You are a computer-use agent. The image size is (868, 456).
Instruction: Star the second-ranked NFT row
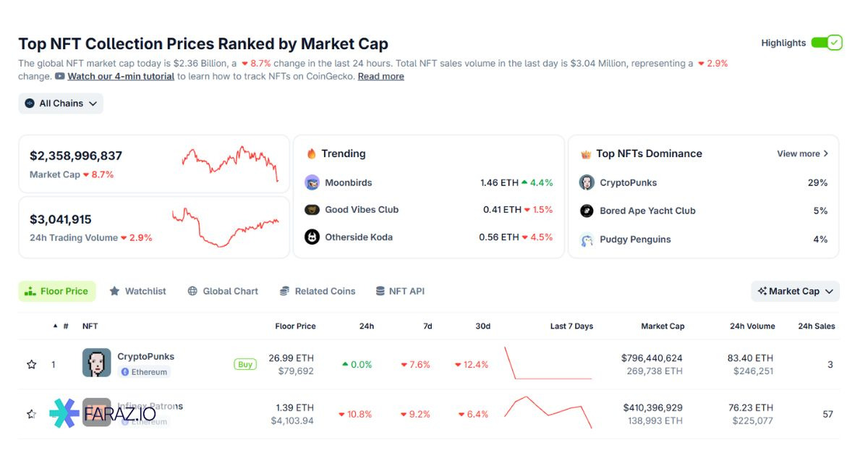click(32, 414)
